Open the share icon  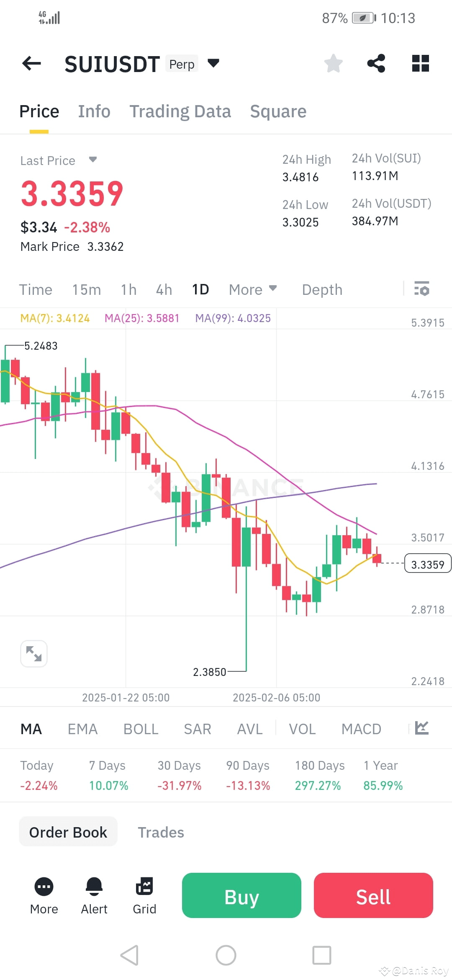pyautogui.click(x=376, y=63)
